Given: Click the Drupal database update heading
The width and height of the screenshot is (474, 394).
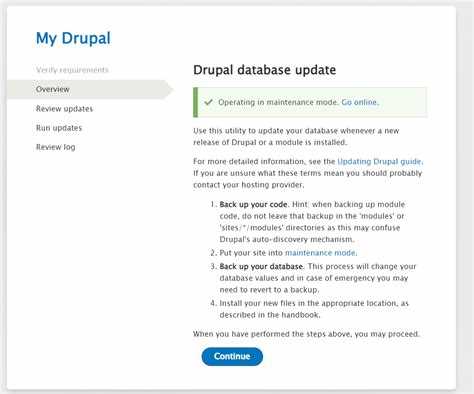Looking at the screenshot, I should pos(265,70).
